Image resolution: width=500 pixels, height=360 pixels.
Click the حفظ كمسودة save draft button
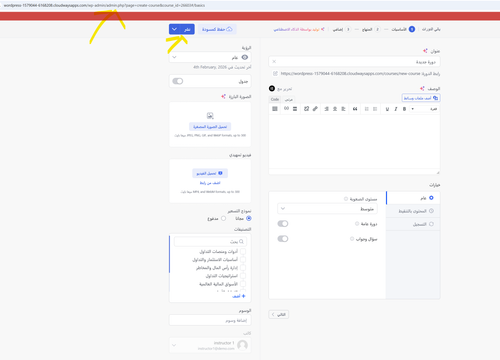coord(217,29)
